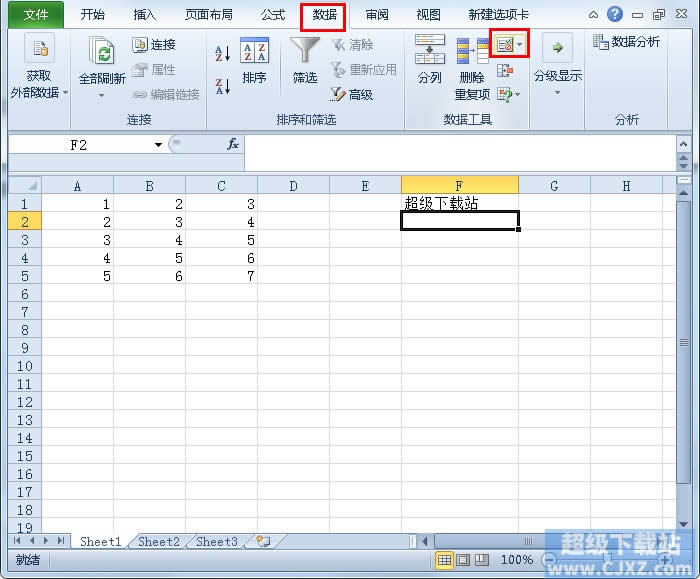Expand the 全部刷新 dropdown arrow
Viewport: 700px width, 579px height.
pos(101,95)
